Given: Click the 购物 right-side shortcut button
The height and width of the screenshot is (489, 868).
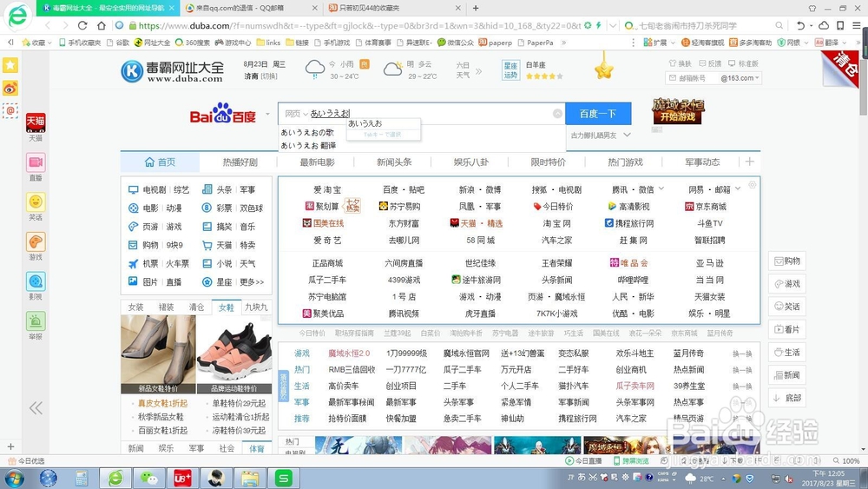Looking at the screenshot, I should click(x=786, y=261).
